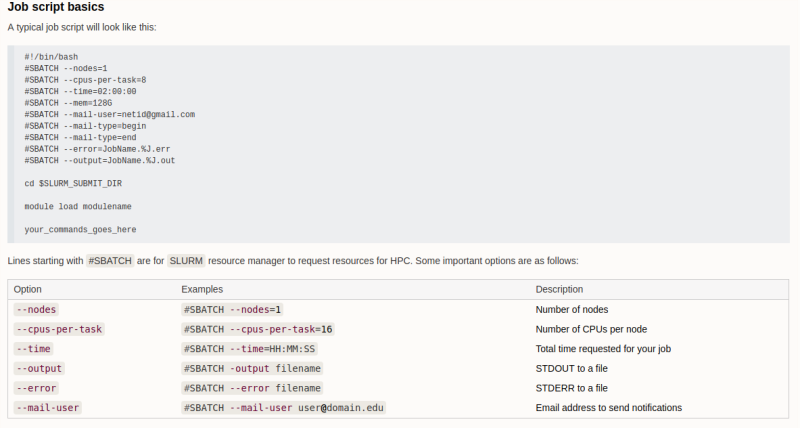800x428 pixels.
Task: Click the --mail-user option cell in table
Action: [47, 408]
